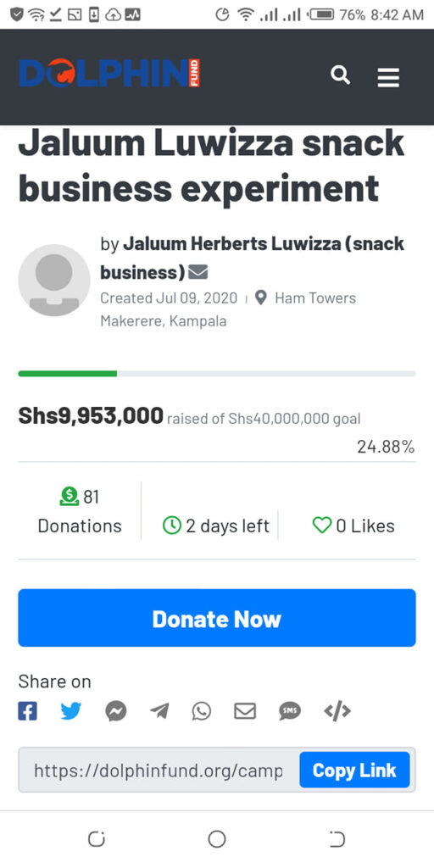Click the organizer avatar placeholder

54,280
